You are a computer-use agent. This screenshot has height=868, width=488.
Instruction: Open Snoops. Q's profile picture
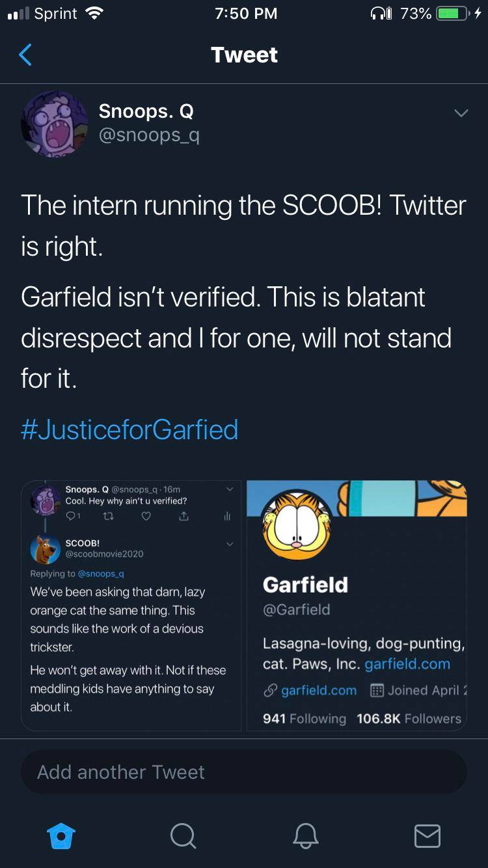[55, 124]
